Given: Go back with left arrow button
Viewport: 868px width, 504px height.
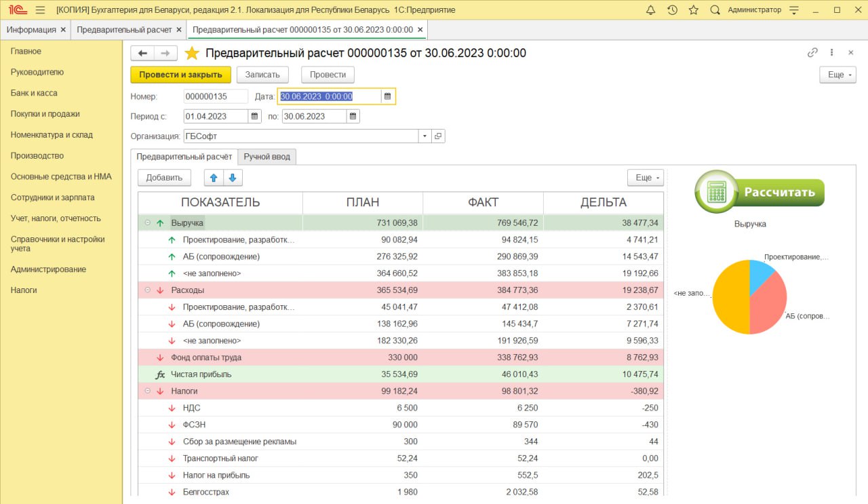Looking at the screenshot, I should tap(142, 54).
